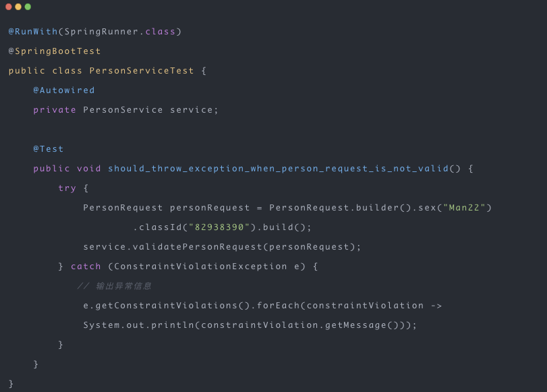Screen dimensions: 547x392
Task: Place cursor on SpringRunner text
Action: click(x=101, y=32)
